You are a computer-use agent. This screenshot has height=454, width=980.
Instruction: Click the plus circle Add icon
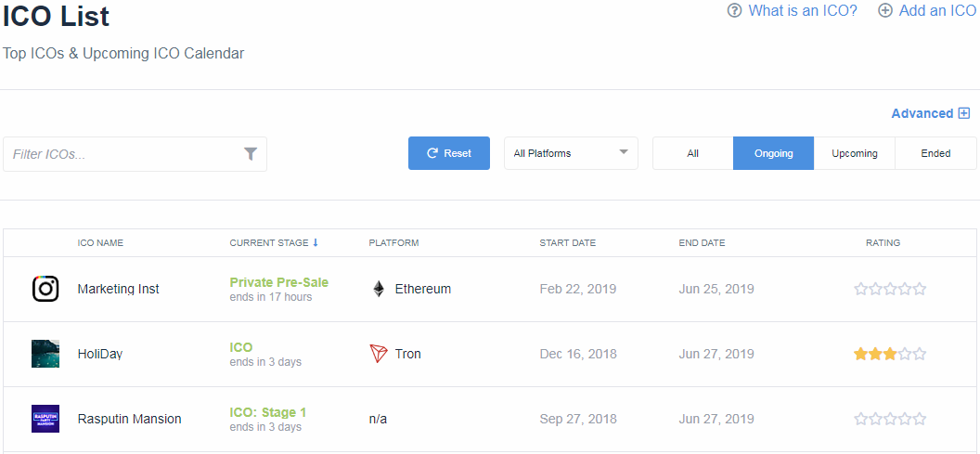[x=885, y=11]
